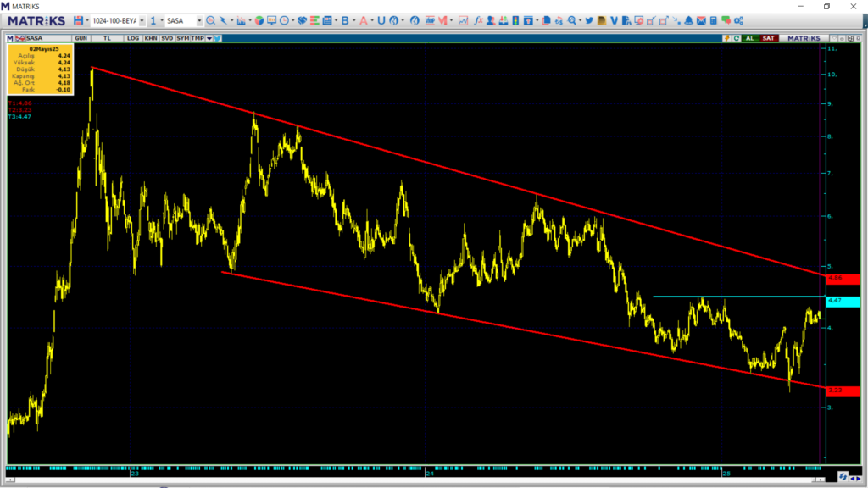The width and height of the screenshot is (868, 488).
Task: Toggle the SVD chart option
Action: pyautogui.click(x=166, y=38)
